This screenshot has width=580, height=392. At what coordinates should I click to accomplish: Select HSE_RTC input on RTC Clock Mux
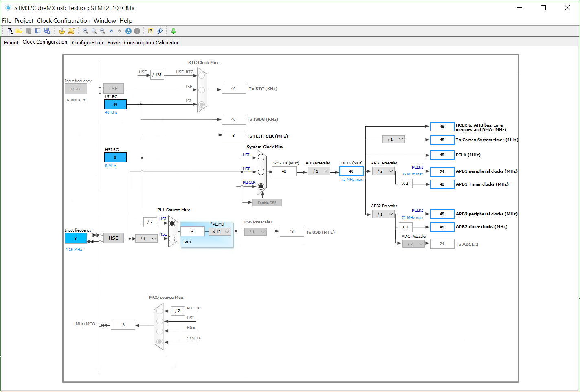coord(202,75)
